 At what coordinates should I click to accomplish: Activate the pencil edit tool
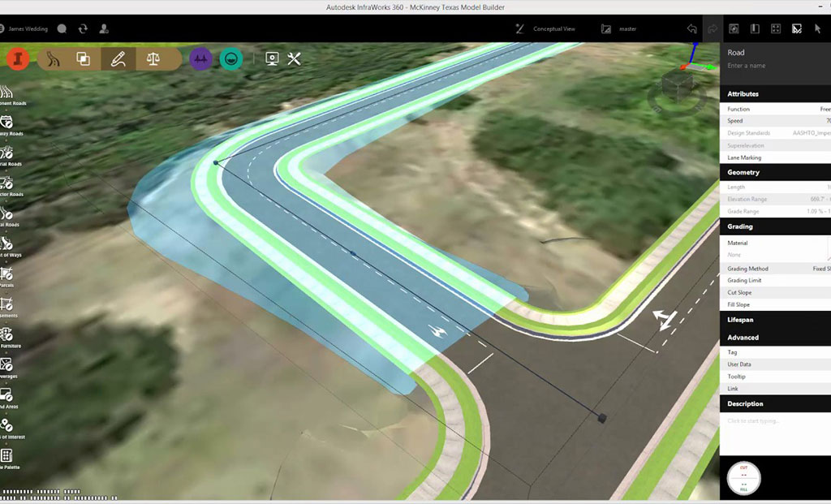tap(118, 58)
